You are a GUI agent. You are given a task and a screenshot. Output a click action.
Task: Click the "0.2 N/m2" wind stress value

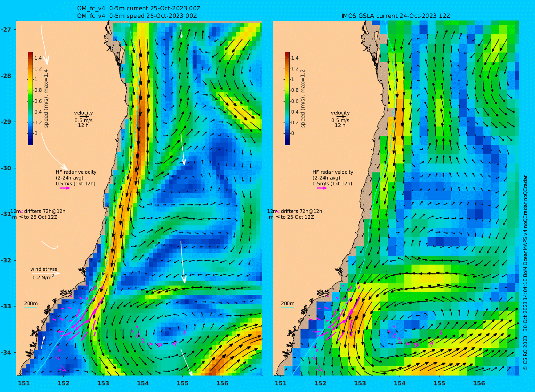(x=44, y=277)
